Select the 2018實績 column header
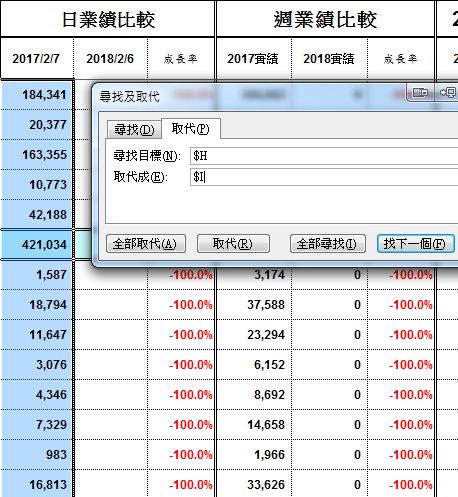The height and width of the screenshot is (497, 458). coord(329,59)
